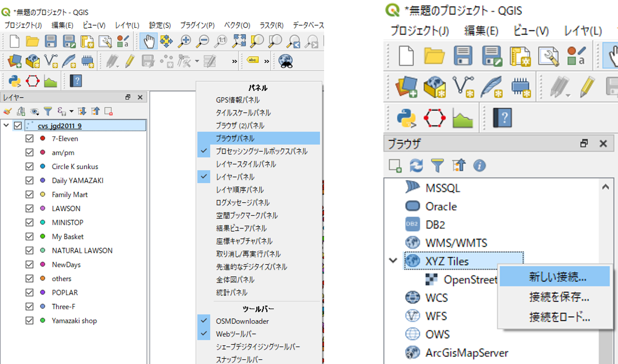This screenshot has width=618, height=364.
Task: Float the レイヤー panel with undock button
Action: point(128,97)
